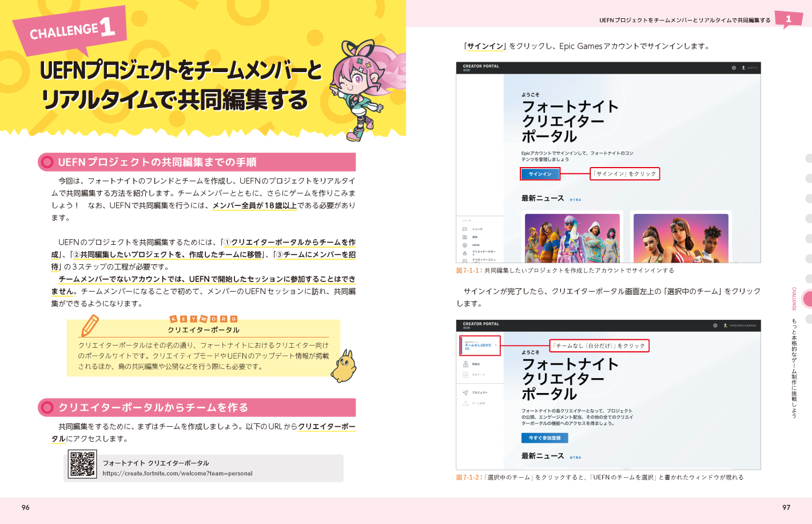The image size is (812, 524).
Task: Click the CREATOR PORTAL logo in figure 7-1-2
Action: 481,325
